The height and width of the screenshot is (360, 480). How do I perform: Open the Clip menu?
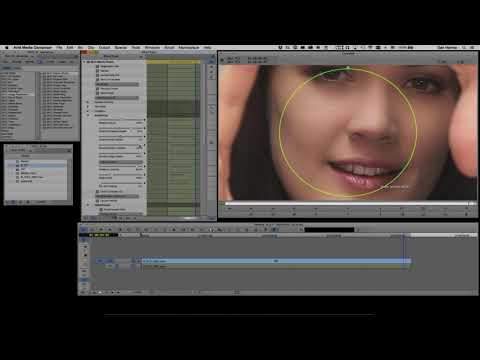[91, 48]
